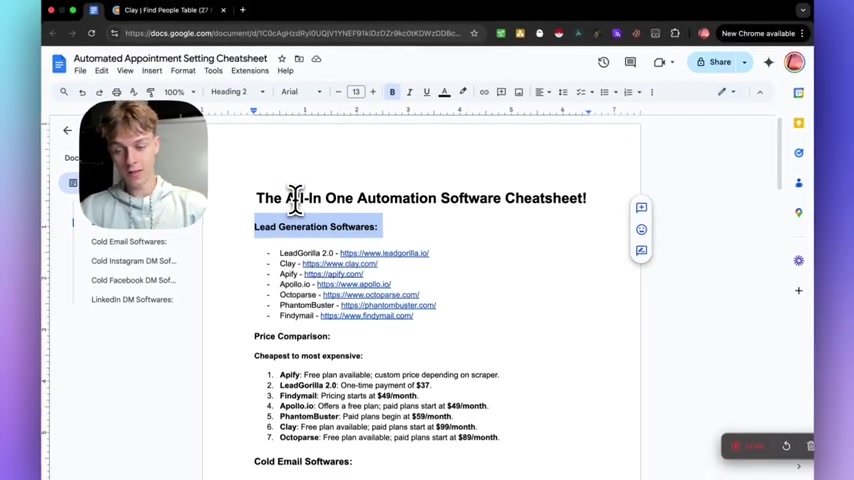Suggest edits from floating side button
Screen dimensions: 854x480
(x=642, y=251)
